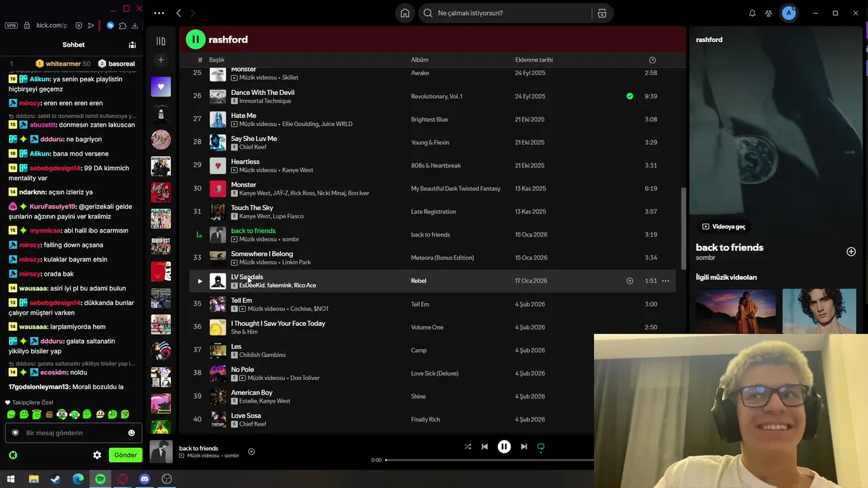Toggle shuffle in the player bar

click(467, 447)
